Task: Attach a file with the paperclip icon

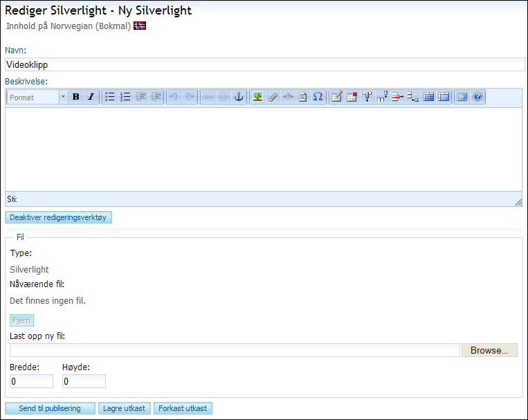Action: coord(273,97)
